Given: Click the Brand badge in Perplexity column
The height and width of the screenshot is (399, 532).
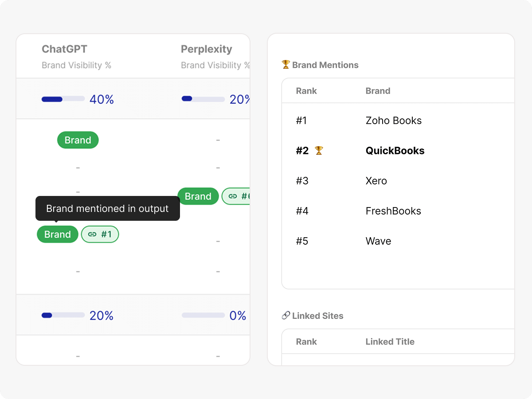Looking at the screenshot, I should (x=198, y=196).
